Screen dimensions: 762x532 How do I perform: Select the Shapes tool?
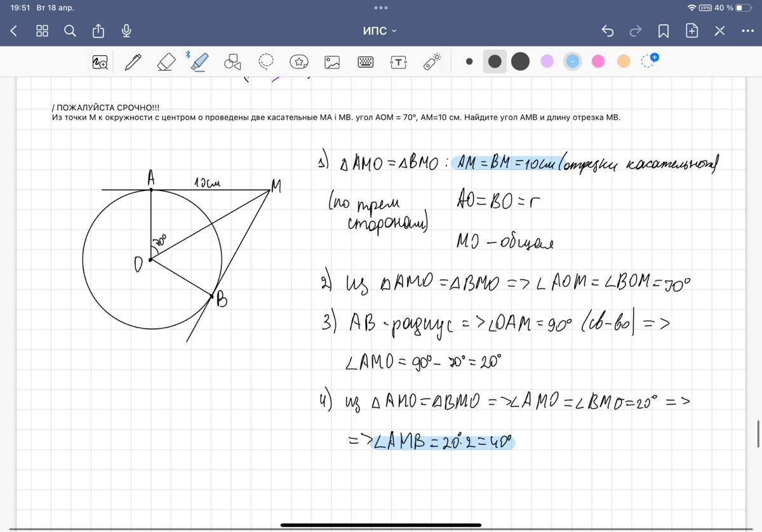(x=233, y=62)
